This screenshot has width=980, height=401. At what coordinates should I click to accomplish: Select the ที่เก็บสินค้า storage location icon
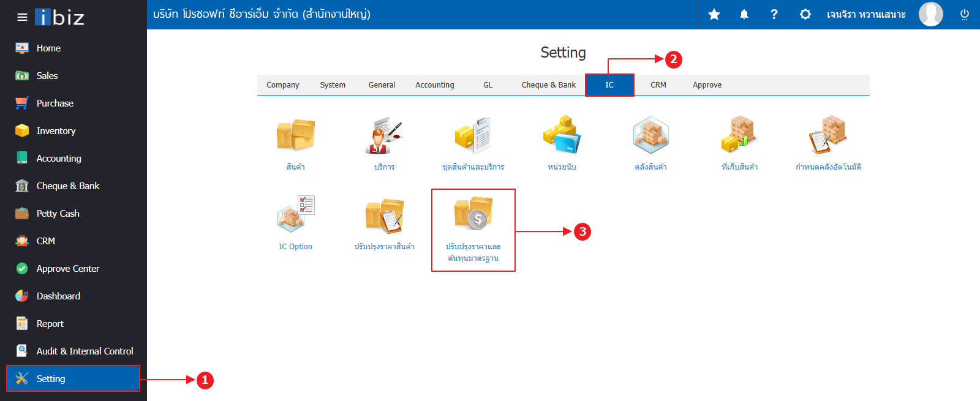pyautogui.click(x=739, y=136)
